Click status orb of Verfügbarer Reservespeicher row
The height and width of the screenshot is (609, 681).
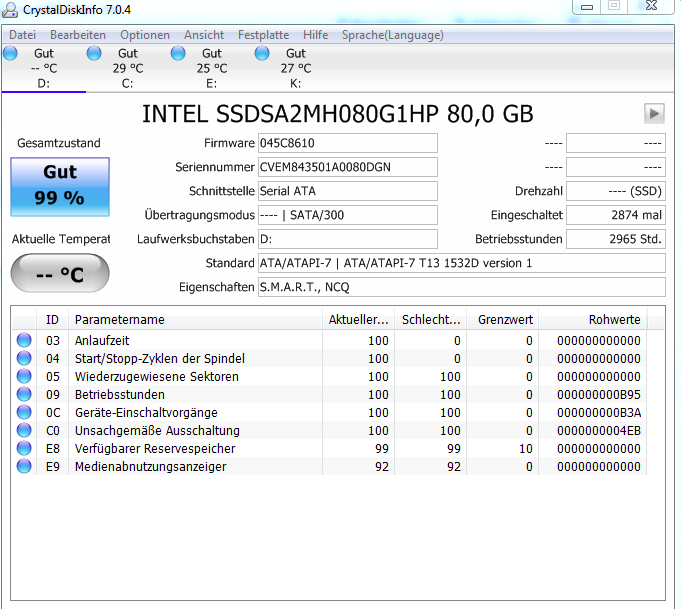tap(24, 448)
